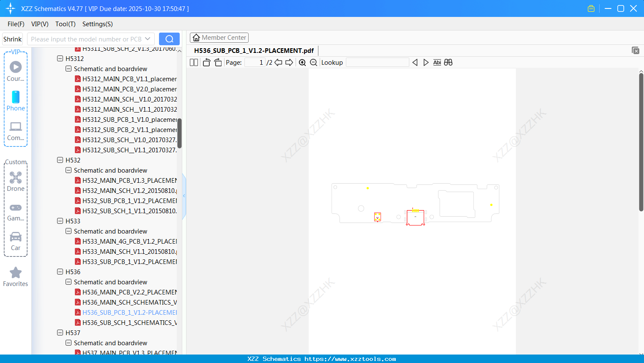The width and height of the screenshot is (644, 363).
Task: Toggle the Abi match-case search option
Action: point(437,62)
